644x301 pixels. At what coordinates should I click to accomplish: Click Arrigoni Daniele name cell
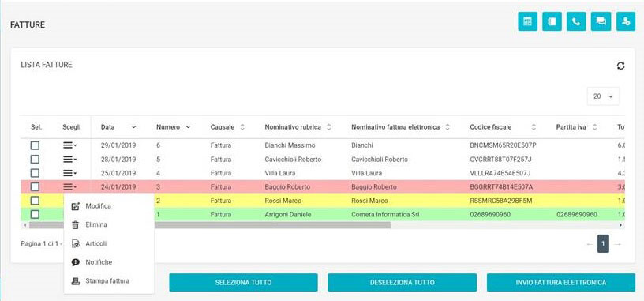pos(288,215)
